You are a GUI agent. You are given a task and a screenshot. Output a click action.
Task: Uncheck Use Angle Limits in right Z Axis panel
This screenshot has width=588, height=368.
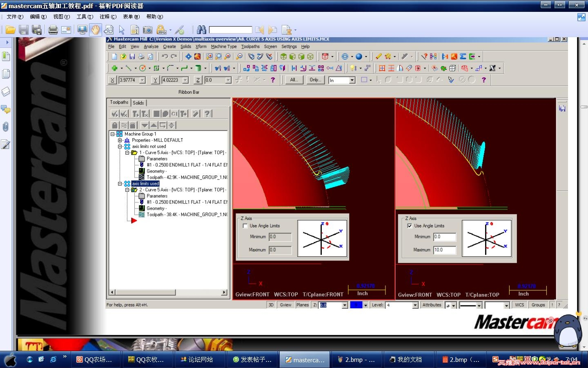pyautogui.click(x=410, y=226)
